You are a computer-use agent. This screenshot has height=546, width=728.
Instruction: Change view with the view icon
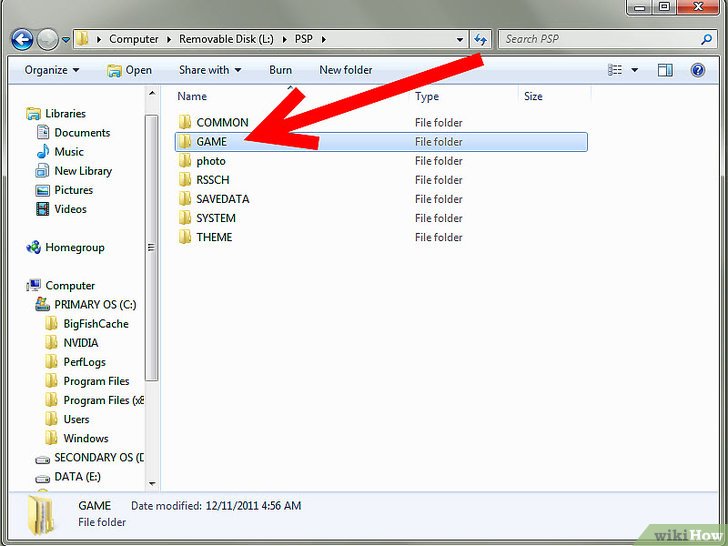coord(615,70)
